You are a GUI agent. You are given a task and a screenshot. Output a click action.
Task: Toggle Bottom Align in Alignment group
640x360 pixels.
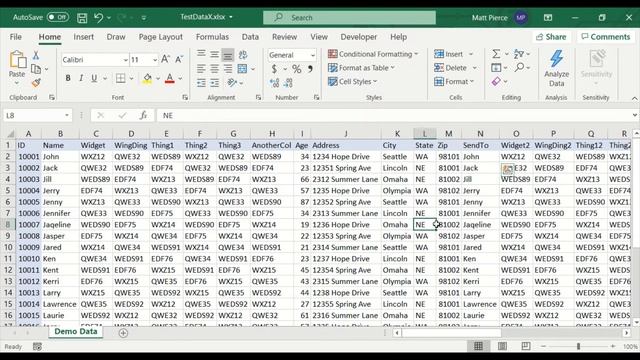click(228, 55)
